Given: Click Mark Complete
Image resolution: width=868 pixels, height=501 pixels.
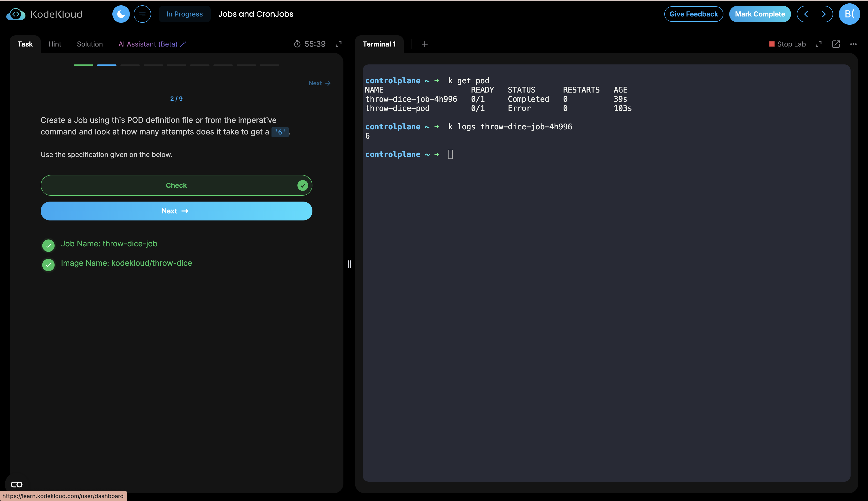Looking at the screenshot, I should (x=760, y=14).
